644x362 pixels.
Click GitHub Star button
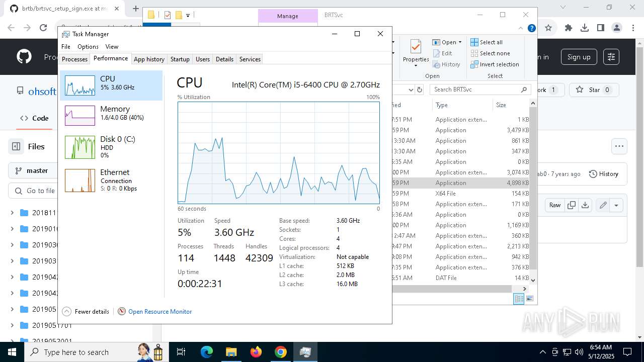point(594,90)
